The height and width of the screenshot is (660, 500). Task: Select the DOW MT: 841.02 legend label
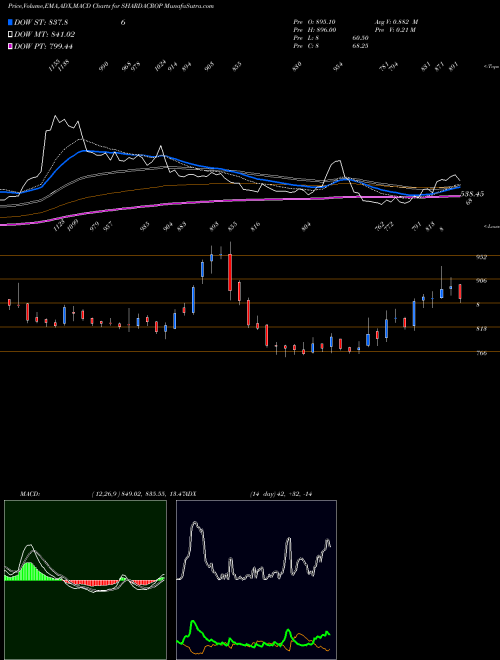(x=45, y=35)
